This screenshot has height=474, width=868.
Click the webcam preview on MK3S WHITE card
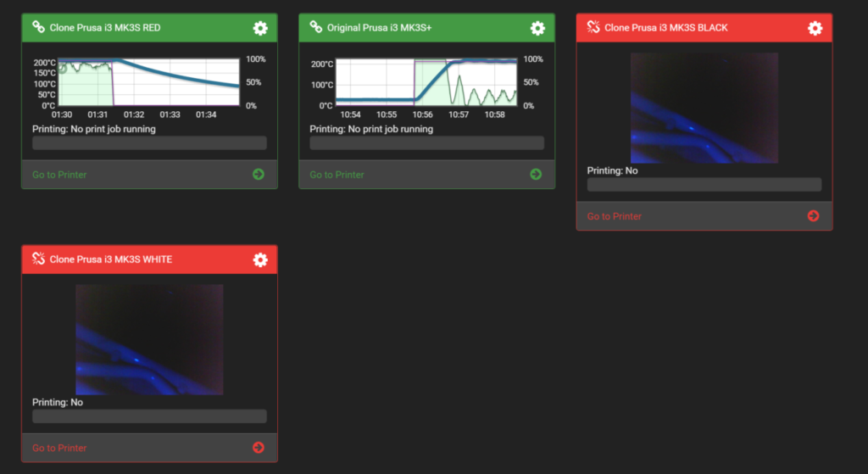tap(149, 340)
